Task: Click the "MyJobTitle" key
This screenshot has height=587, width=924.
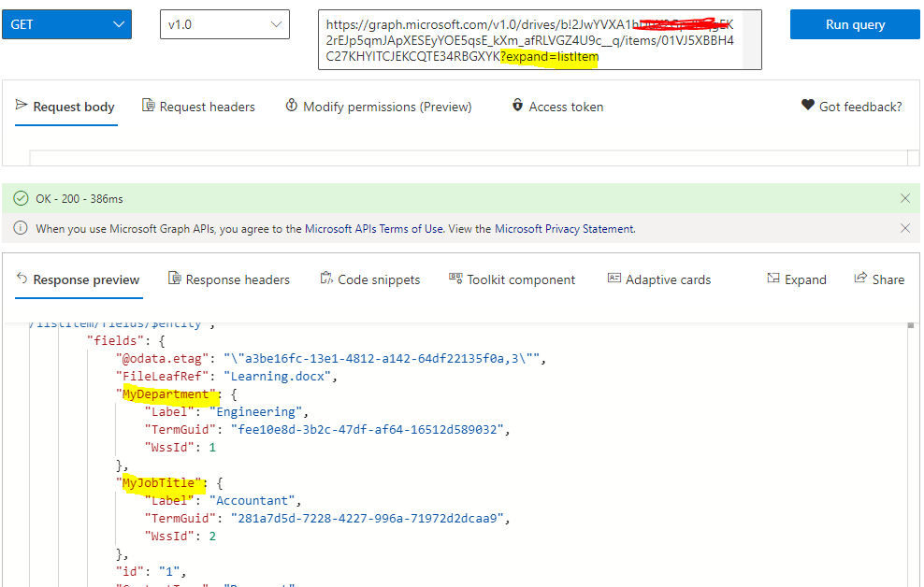Action: [158, 483]
